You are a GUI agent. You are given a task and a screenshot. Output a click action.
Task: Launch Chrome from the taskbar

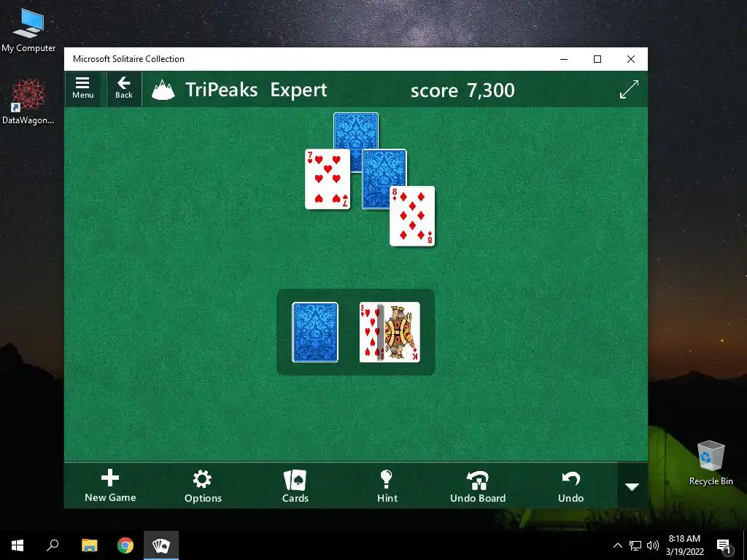[x=125, y=545]
